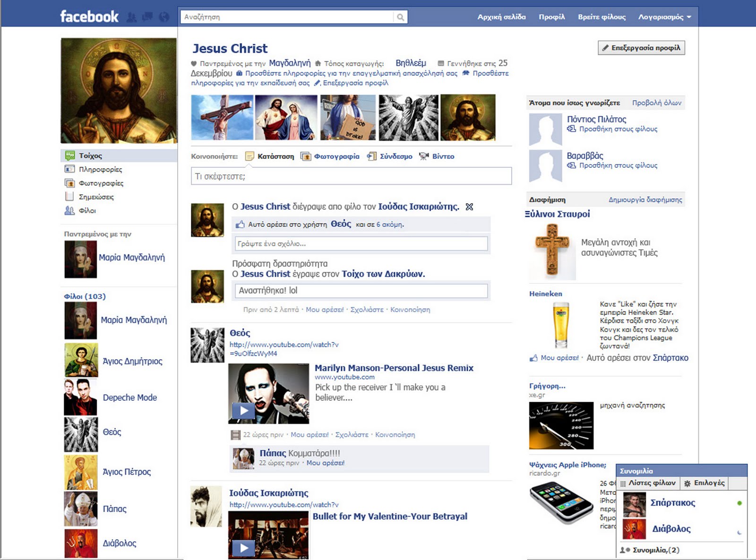Open Τοίχο των Δακρύων link
The height and width of the screenshot is (560, 756).
pyautogui.click(x=383, y=274)
